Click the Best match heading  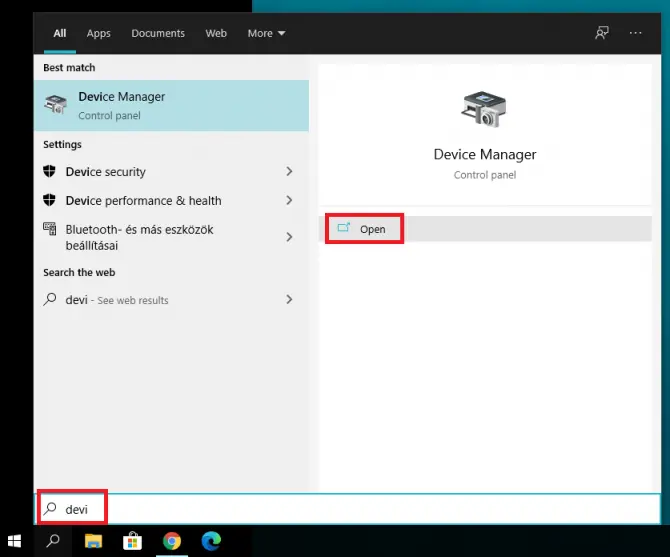(69, 67)
